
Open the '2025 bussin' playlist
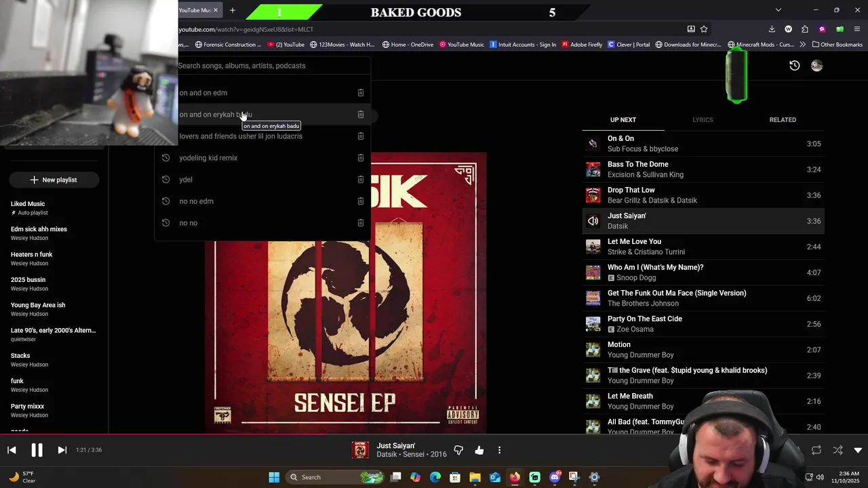(x=54, y=284)
